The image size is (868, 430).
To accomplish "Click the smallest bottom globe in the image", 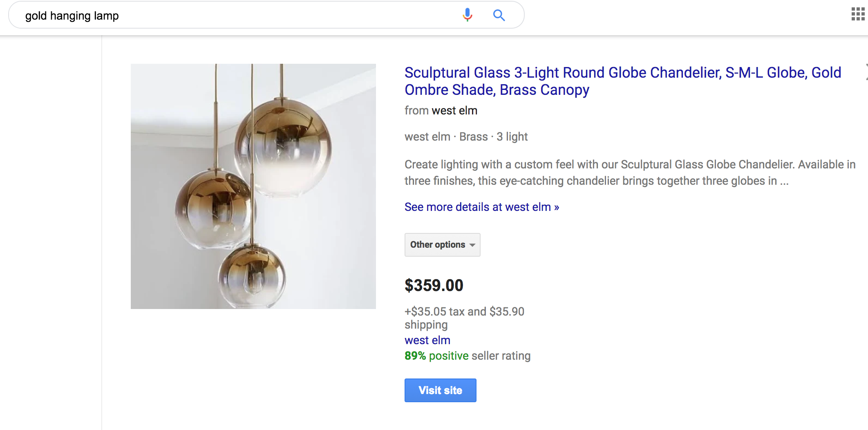I will click(x=252, y=277).
